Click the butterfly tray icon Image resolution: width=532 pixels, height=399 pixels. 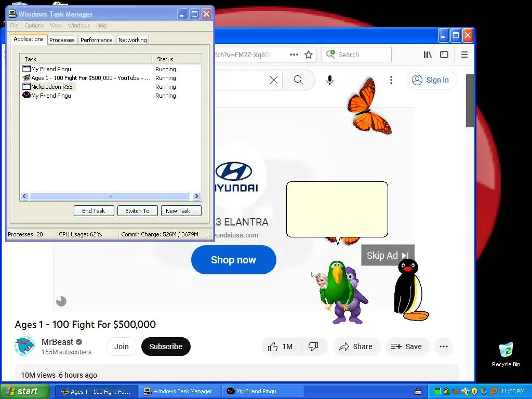coord(456,391)
